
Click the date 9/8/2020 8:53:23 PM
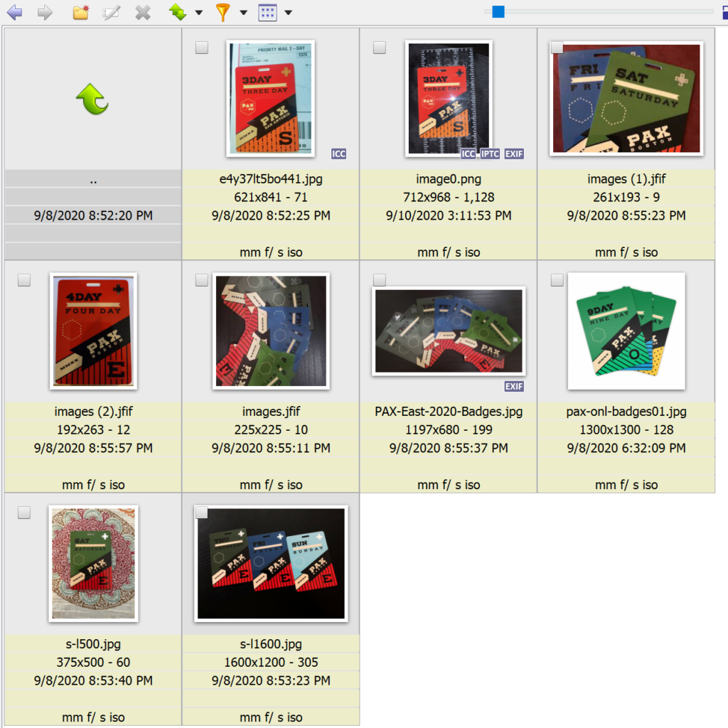(271, 680)
